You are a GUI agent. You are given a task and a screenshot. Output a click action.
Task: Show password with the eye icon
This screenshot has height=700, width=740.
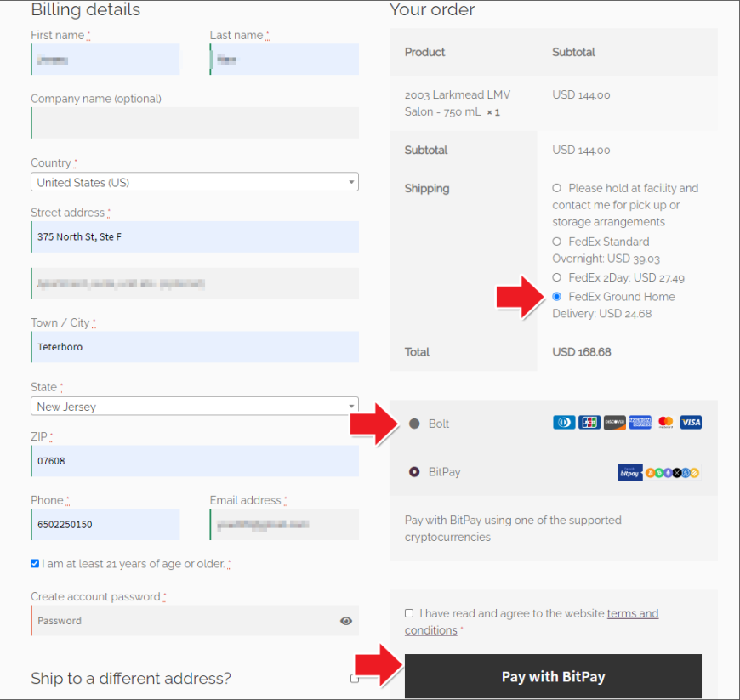click(346, 621)
